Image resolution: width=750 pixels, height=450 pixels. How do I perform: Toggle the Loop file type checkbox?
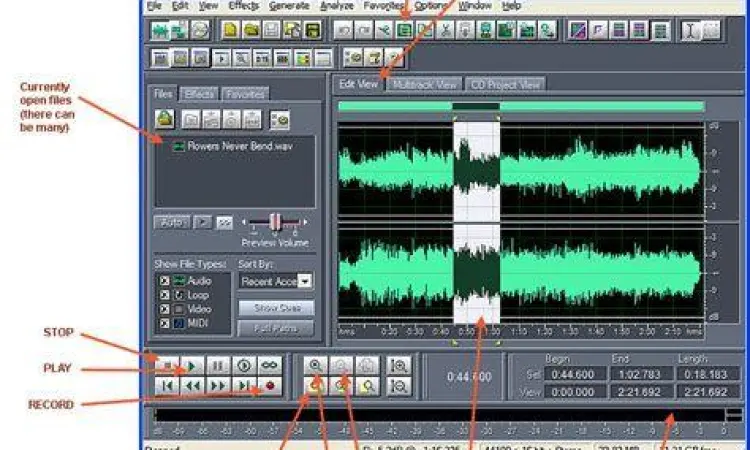click(164, 296)
